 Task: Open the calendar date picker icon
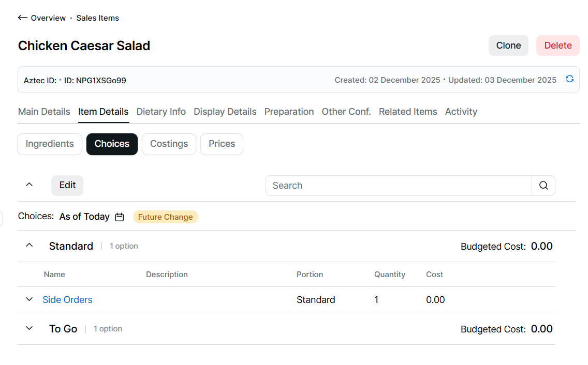tap(120, 217)
